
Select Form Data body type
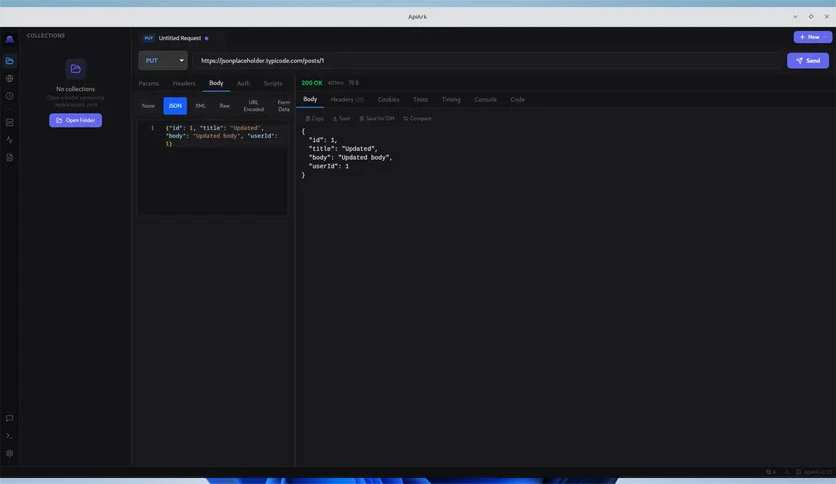(284, 106)
